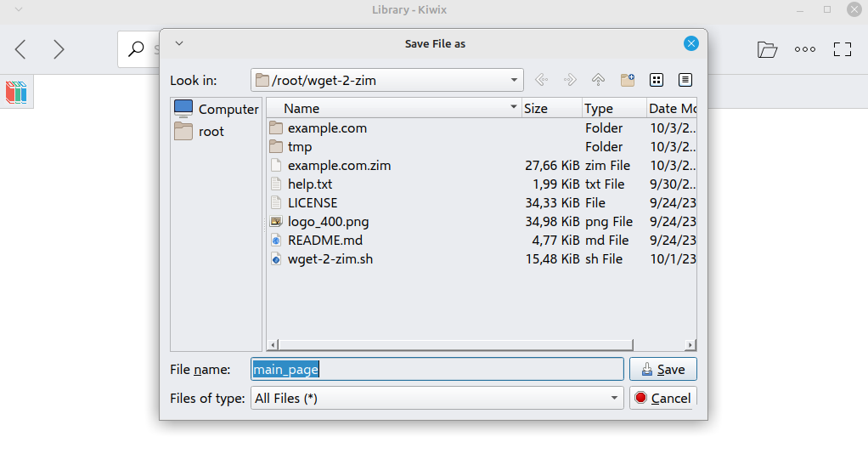868x476 pixels.
Task: Open the Kiwix library books tab icon
Action: 17,92
